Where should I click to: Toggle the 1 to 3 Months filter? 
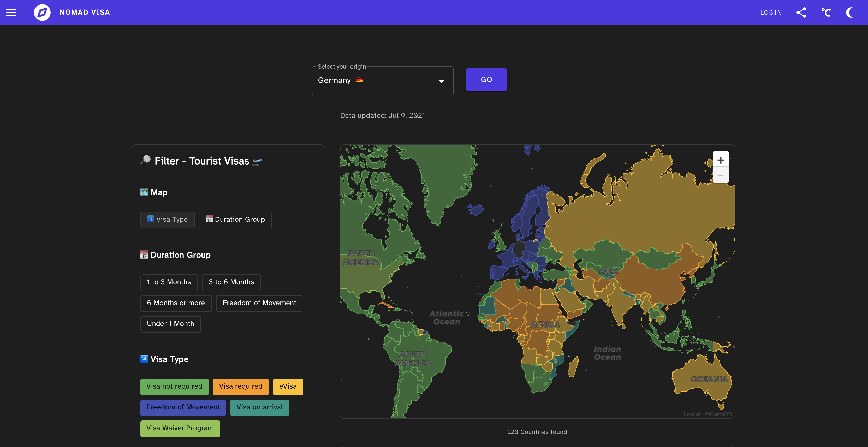click(x=169, y=282)
